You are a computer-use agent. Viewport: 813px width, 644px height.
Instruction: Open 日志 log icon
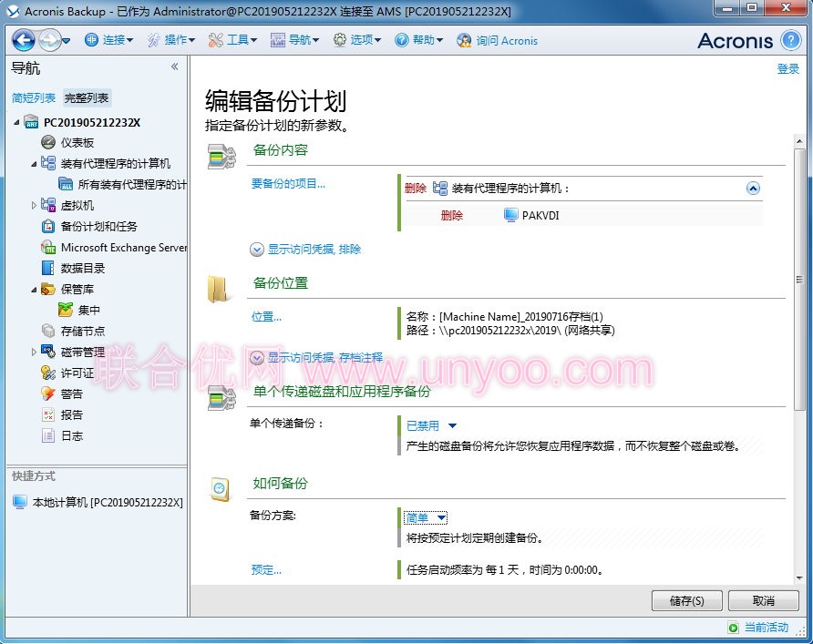[x=48, y=435]
